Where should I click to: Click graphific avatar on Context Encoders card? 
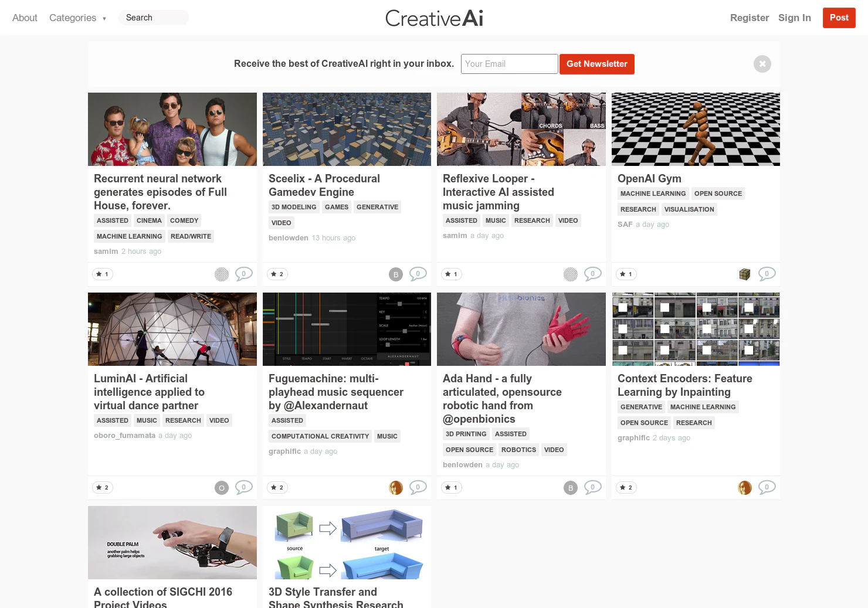click(745, 487)
